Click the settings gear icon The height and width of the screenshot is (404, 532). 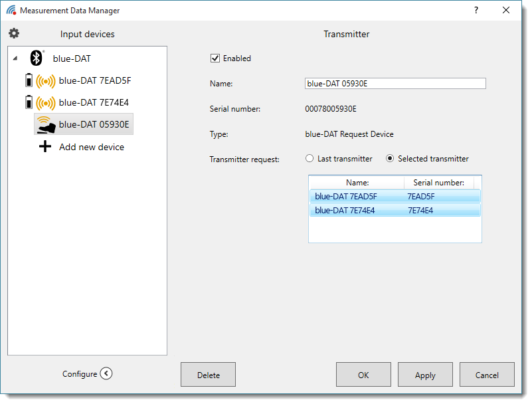tap(14, 33)
